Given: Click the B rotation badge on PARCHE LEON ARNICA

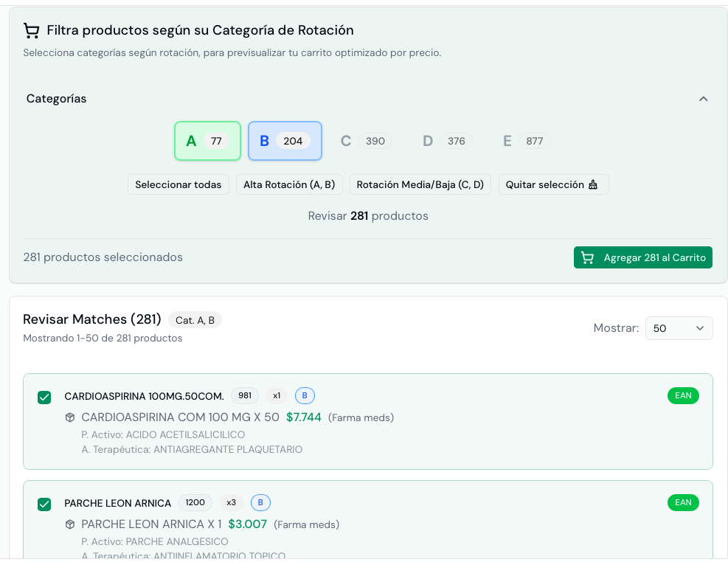Looking at the screenshot, I should 260,502.
